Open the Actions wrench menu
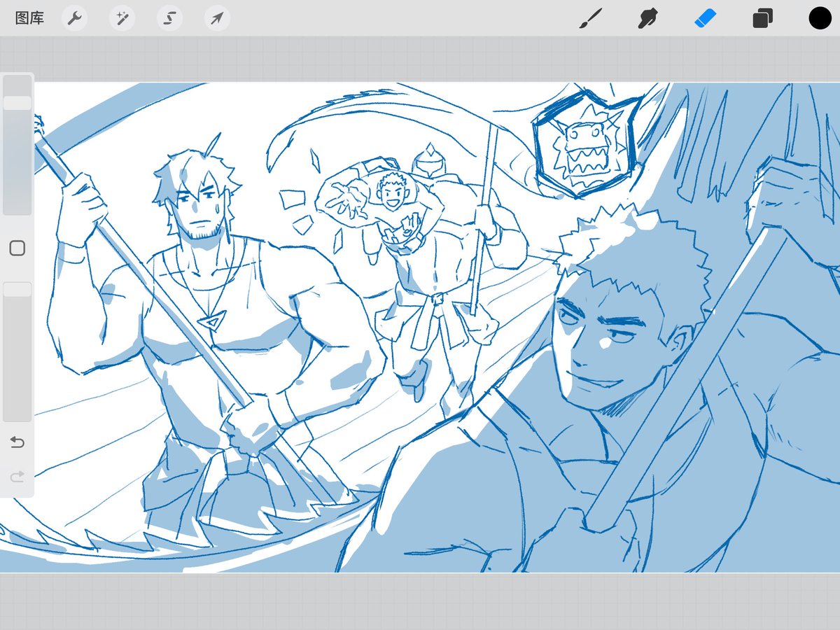Image resolution: width=840 pixels, height=630 pixels. click(75, 18)
